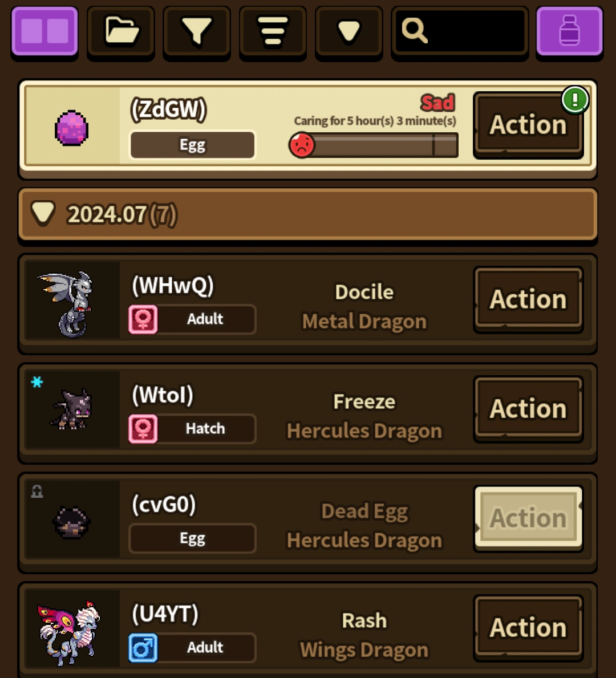This screenshot has height=678, width=616.
Task: Collapse the 2024.07 (7) group header
Action: point(307,214)
